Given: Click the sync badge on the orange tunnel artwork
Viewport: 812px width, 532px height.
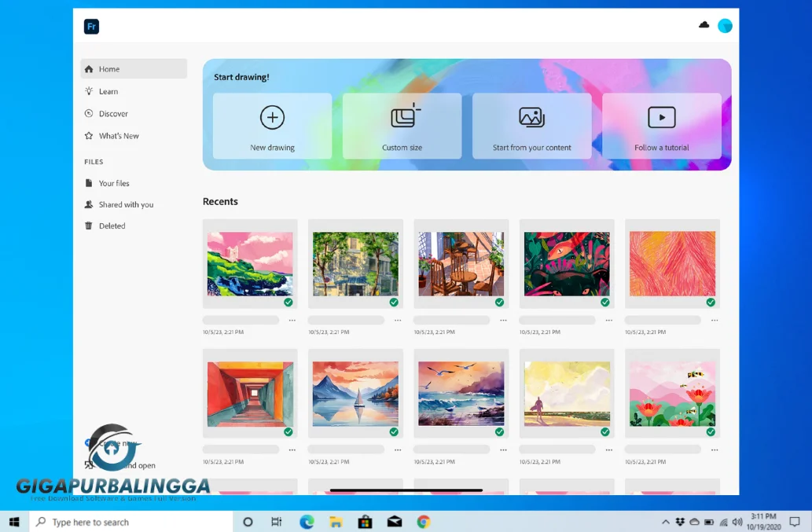Looking at the screenshot, I should point(288,431).
